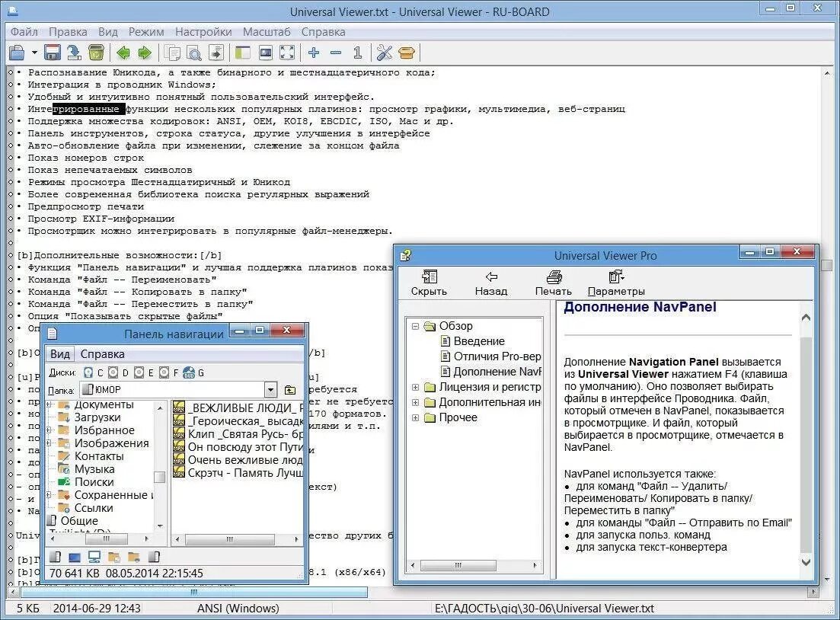Image resolution: width=840 pixels, height=620 pixels.
Task: Expand the Сохраненные folder in navigation tree
Action: point(50,495)
